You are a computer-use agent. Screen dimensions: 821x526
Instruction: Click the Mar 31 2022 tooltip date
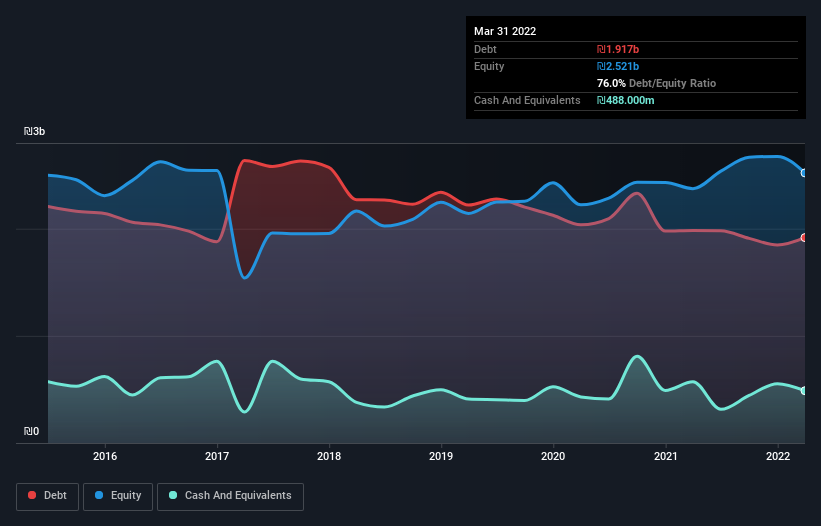pos(505,31)
